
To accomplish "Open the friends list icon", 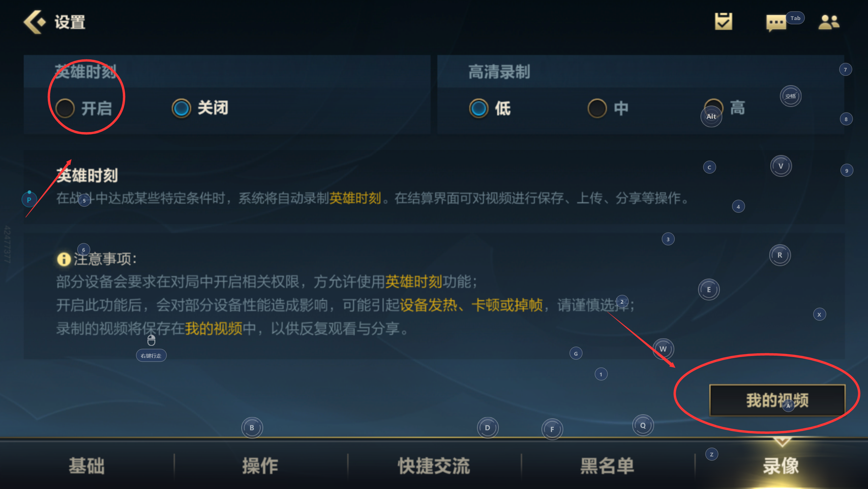I will tap(829, 22).
